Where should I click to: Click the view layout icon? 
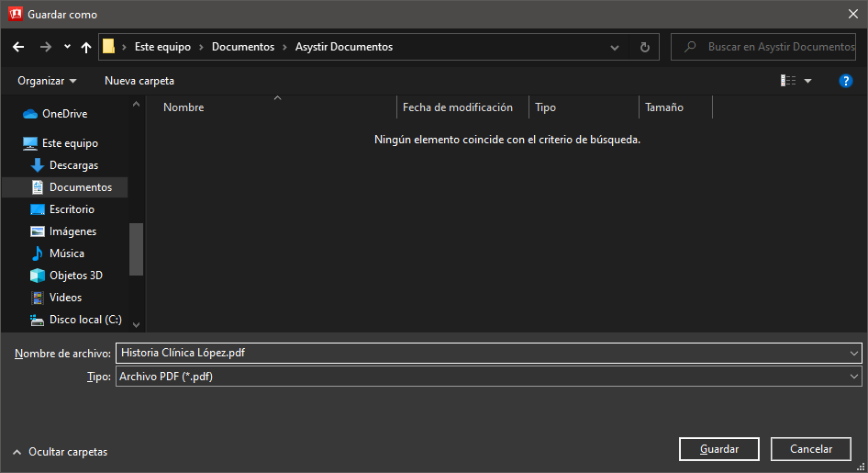[788, 81]
